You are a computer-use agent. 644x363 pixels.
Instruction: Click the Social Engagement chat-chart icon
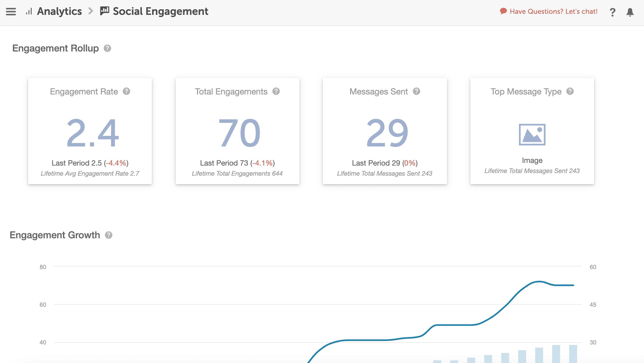click(105, 11)
